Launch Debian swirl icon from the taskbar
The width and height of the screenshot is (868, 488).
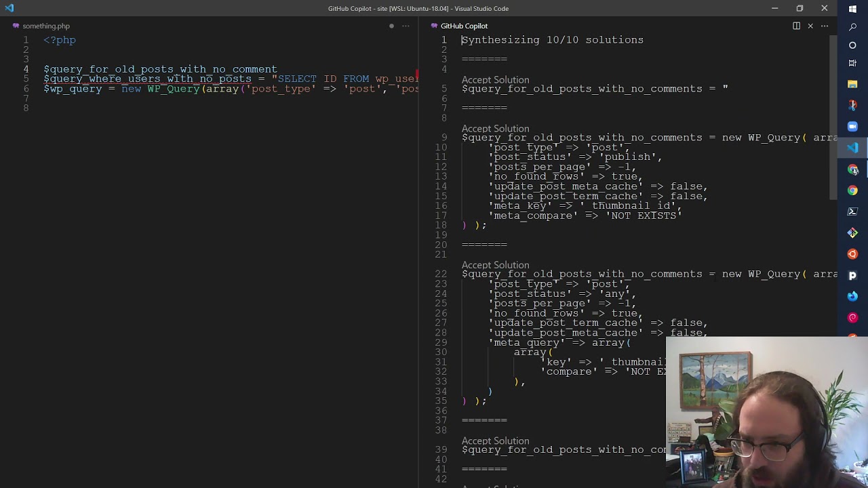tap(852, 318)
